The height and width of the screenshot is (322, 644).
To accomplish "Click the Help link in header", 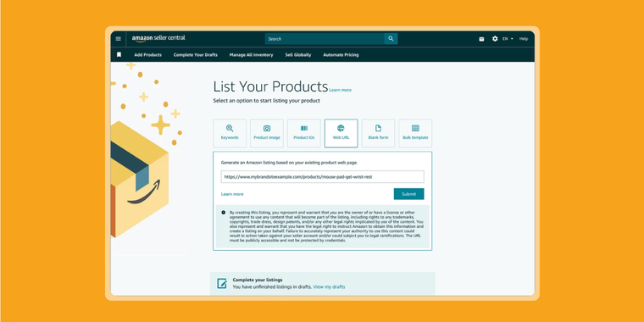I will tap(524, 39).
